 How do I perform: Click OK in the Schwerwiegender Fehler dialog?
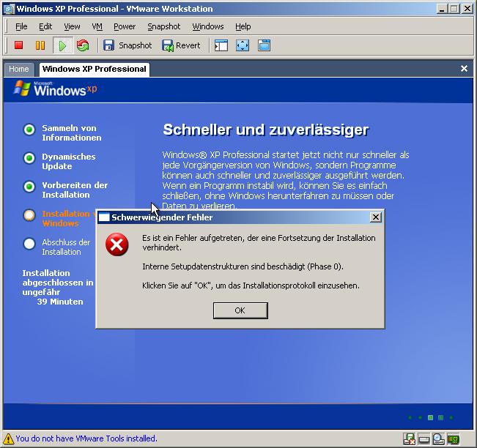coord(240,310)
